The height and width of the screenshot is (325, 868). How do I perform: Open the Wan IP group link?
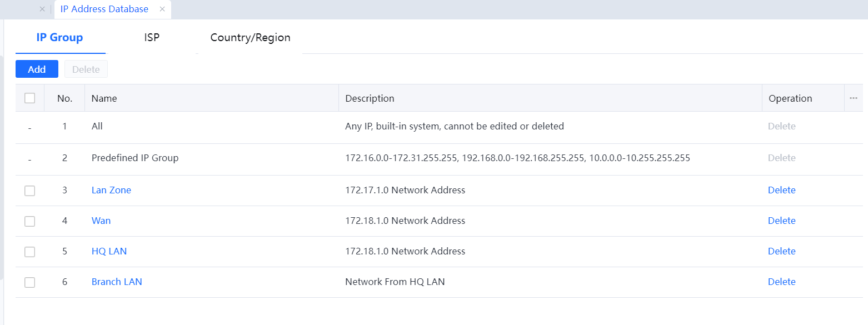(x=101, y=221)
